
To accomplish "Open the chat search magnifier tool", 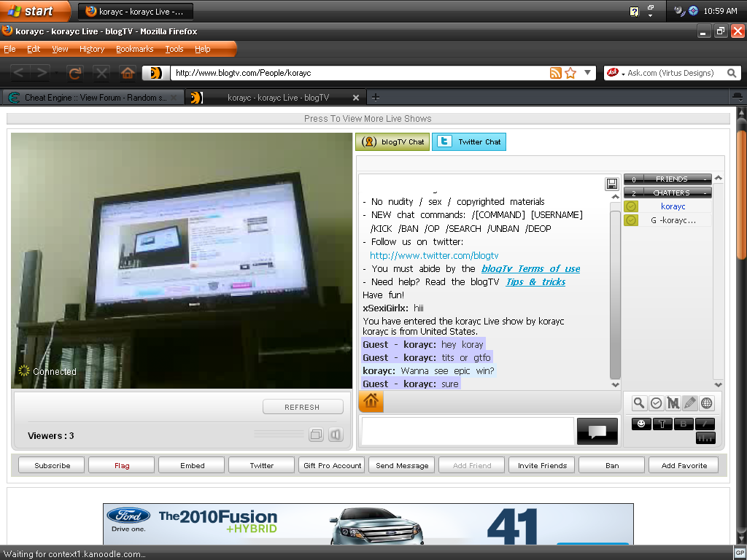I will (639, 403).
